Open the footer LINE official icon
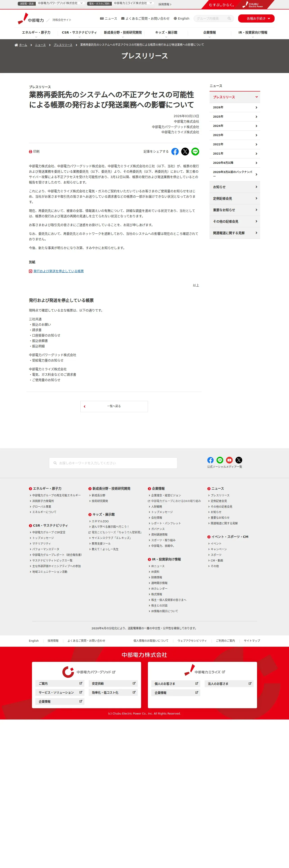This screenshot has width=289, height=868. coord(220,460)
